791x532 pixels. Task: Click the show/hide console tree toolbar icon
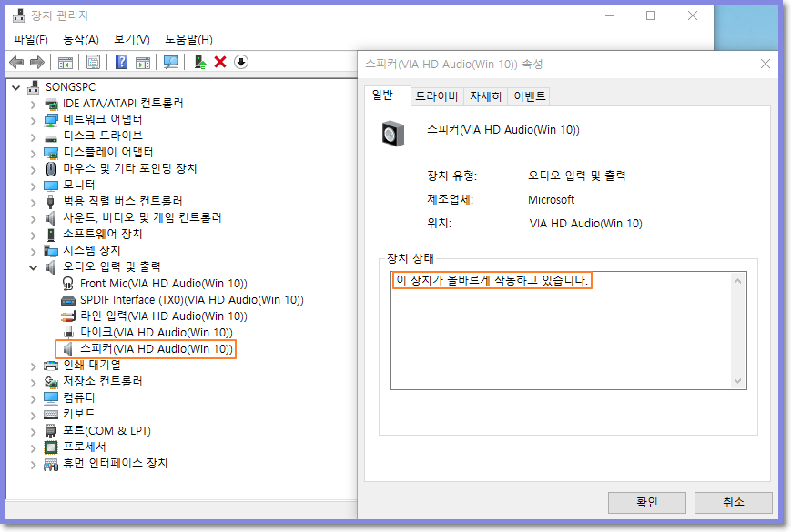click(x=65, y=63)
